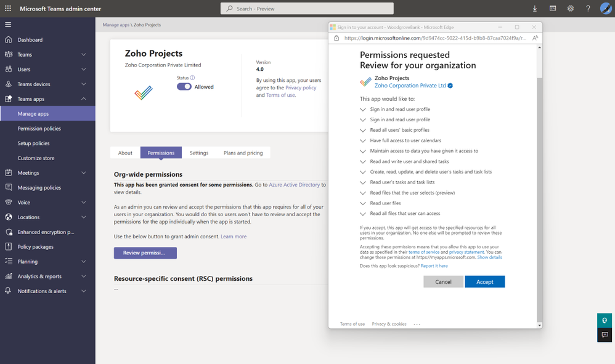Open the app launcher waffle icon
The width and height of the screenshot is (615, 364).
pos(8,8)
